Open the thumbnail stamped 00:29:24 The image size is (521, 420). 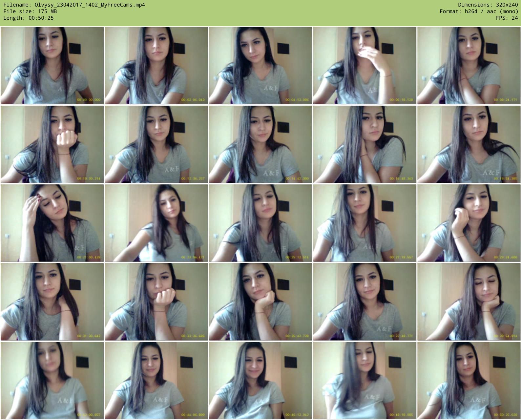(x=469, y=223)
